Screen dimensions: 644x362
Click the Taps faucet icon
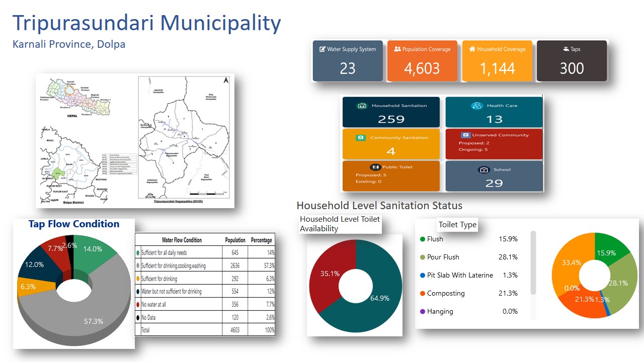point(566,49)
